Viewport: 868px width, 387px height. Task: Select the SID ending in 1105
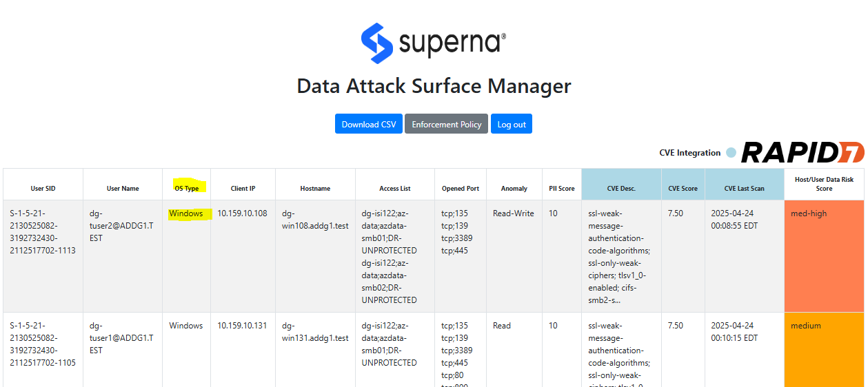point(43,344)
